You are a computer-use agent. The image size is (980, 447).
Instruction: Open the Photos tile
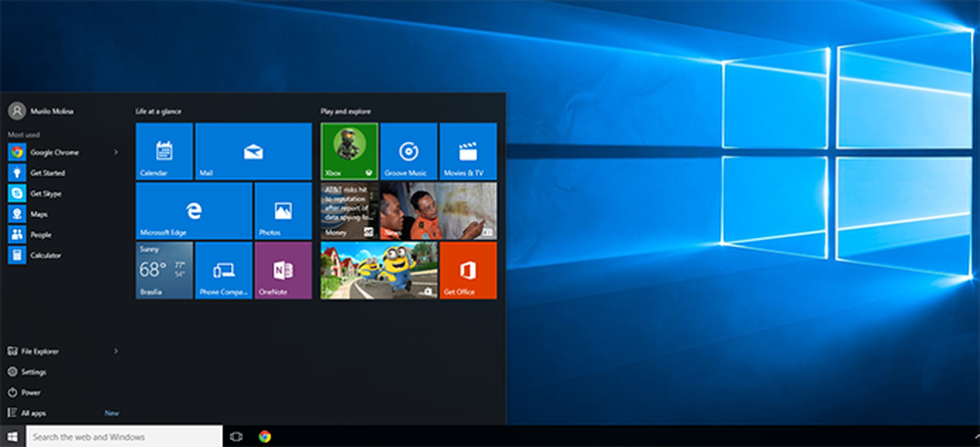(283, 211)
